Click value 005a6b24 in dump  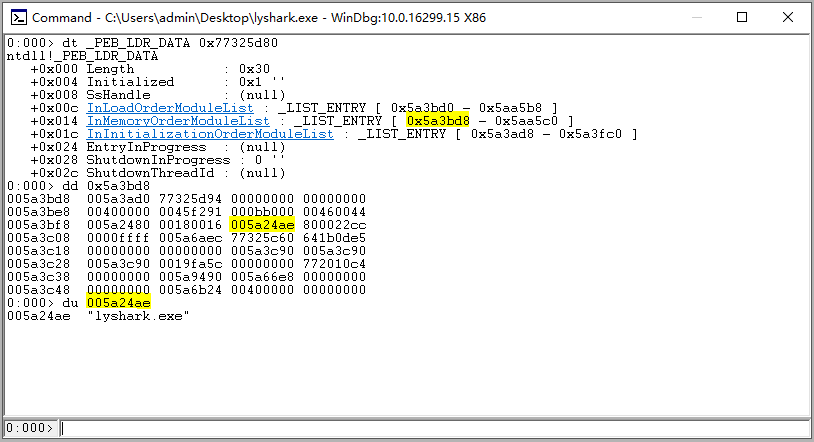tap(190, 290)
